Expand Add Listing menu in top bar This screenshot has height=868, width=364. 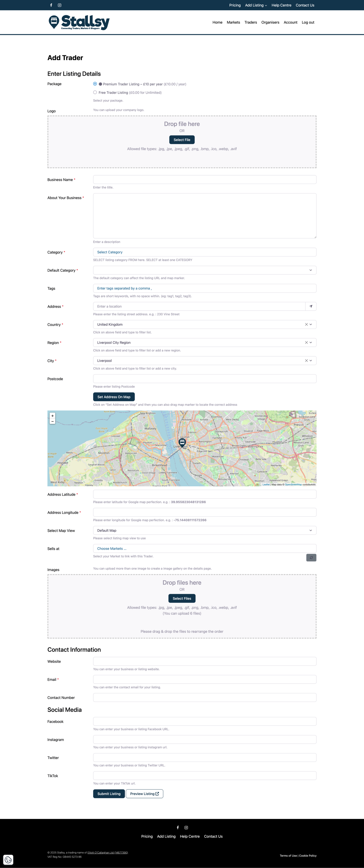pos(256,5)
